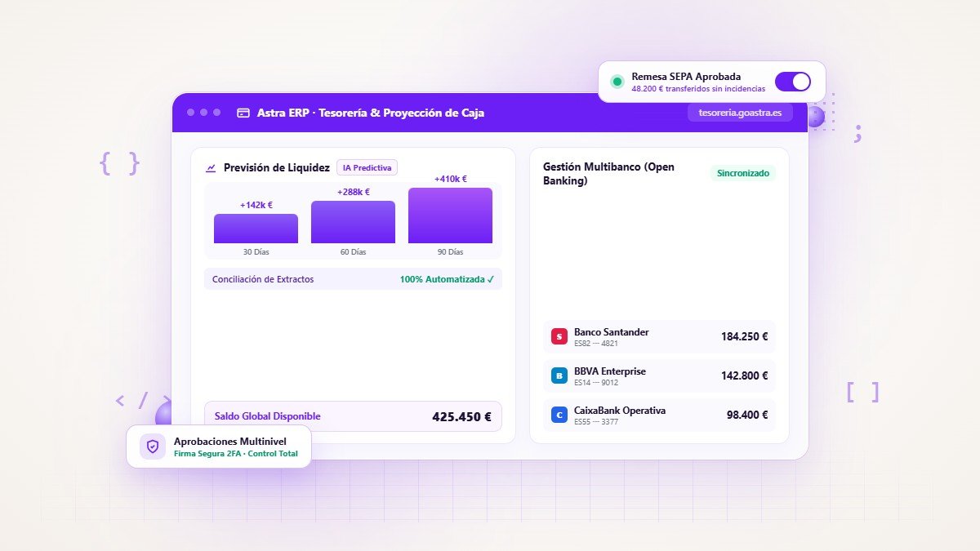Click the Firma Segura 2FA · Control Total text

click(236, 454)
